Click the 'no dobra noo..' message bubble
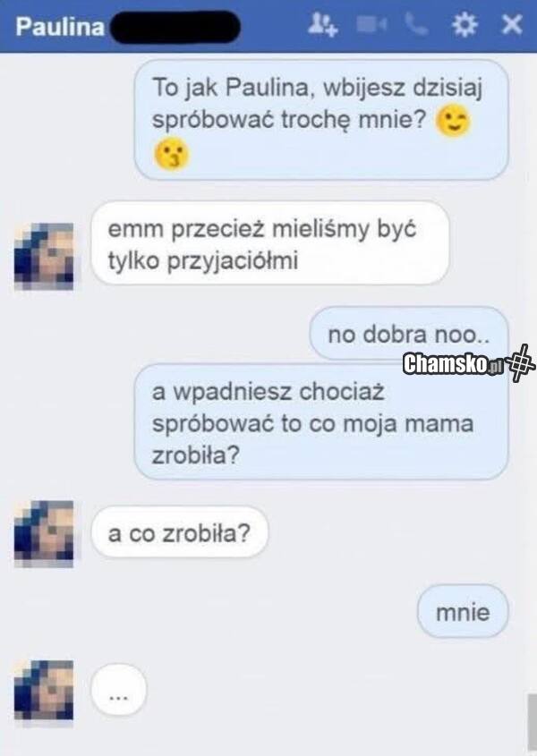The image size is (537, 756). tap(409, 333)
